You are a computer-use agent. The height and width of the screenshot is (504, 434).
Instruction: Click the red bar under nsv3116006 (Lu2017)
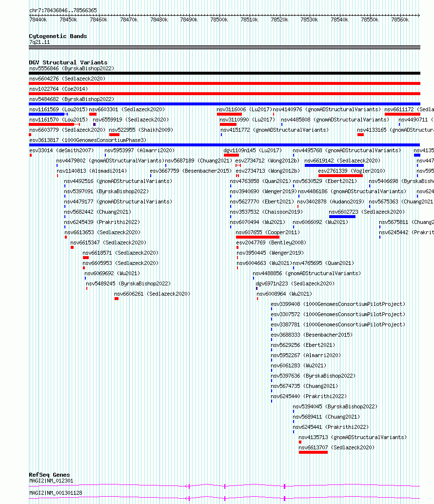pos(229,114)
